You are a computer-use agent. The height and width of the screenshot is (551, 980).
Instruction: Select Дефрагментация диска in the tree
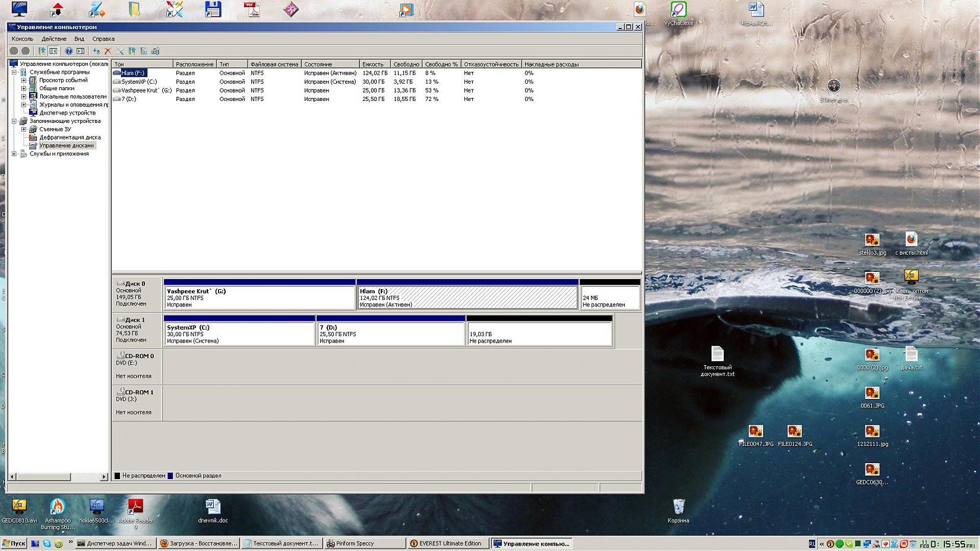click(x=69, y=137)
